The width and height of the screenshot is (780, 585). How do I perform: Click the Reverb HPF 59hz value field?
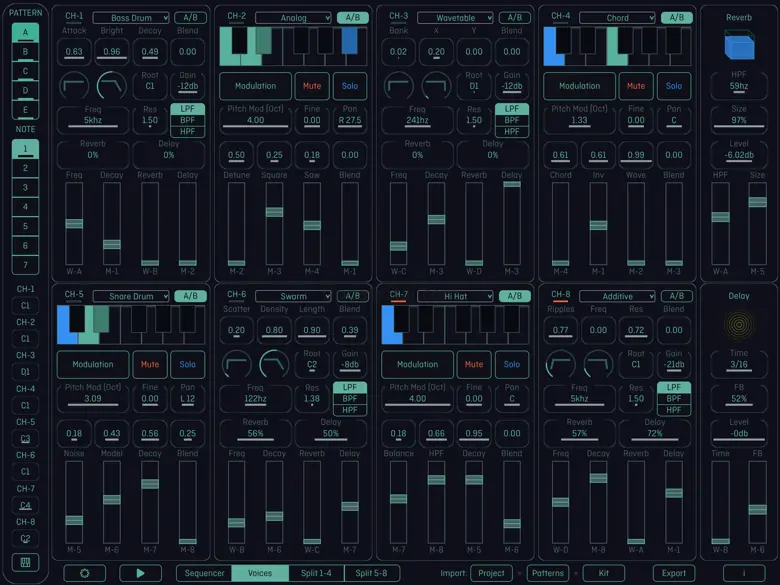tap(739, 86)
